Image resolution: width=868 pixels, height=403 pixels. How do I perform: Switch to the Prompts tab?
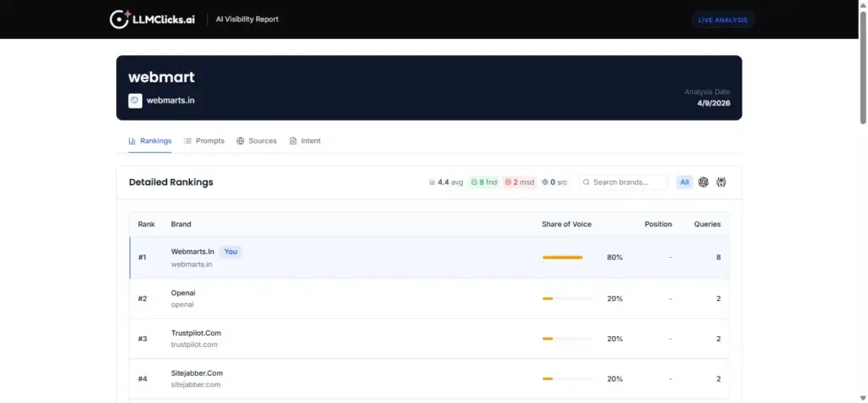pyautogui.click(x=204, y=141)
